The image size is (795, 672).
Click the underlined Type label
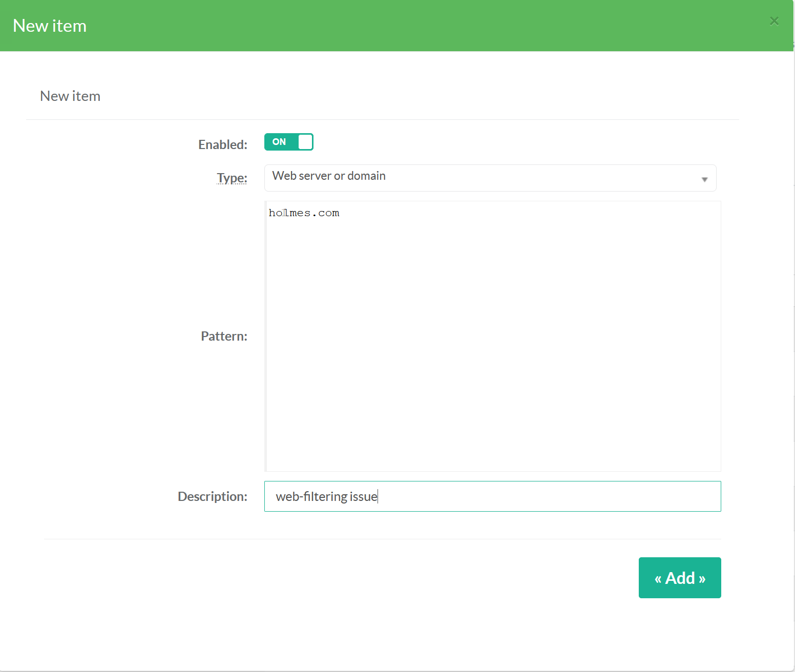[232, 178]
